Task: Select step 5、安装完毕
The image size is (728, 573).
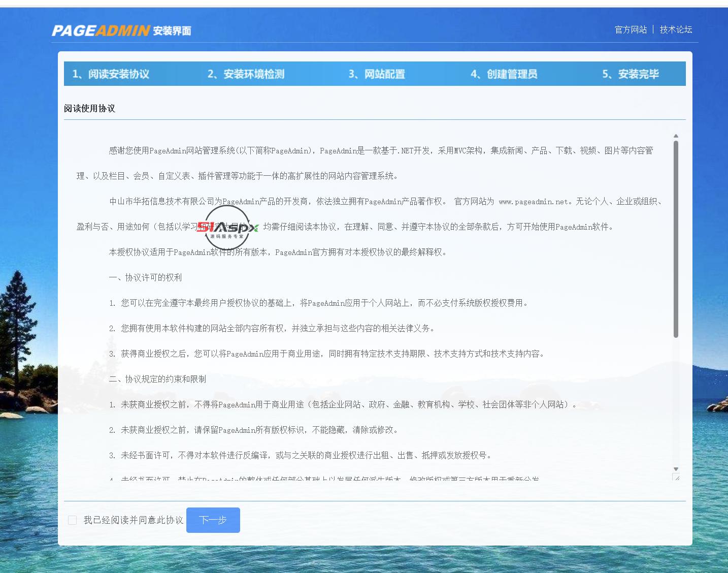Action: [x=631, y=74]
